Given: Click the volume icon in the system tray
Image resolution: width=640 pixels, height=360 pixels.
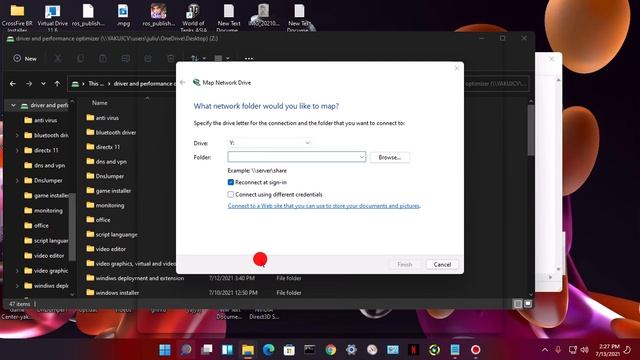Looking at the screenshot, I should coord(584,350).
